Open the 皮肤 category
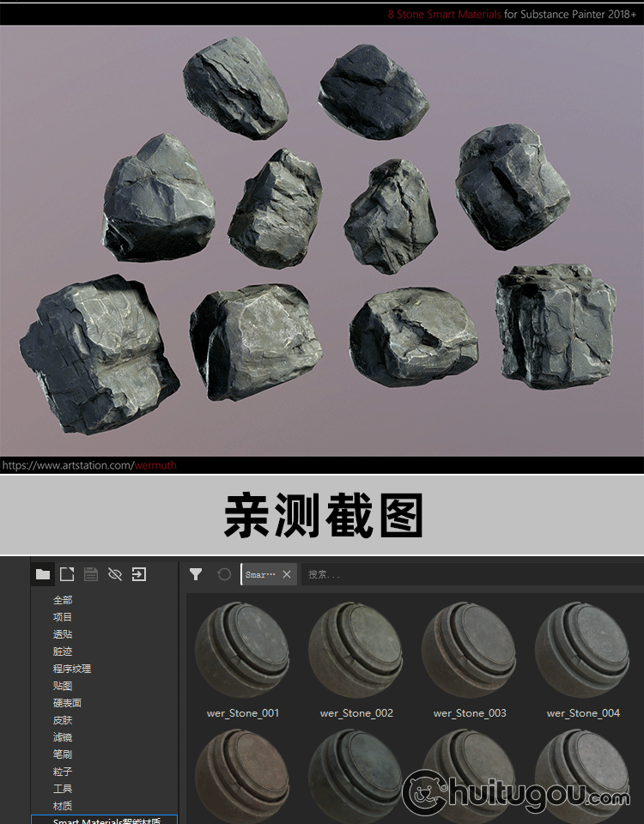 tap(63, 720)
